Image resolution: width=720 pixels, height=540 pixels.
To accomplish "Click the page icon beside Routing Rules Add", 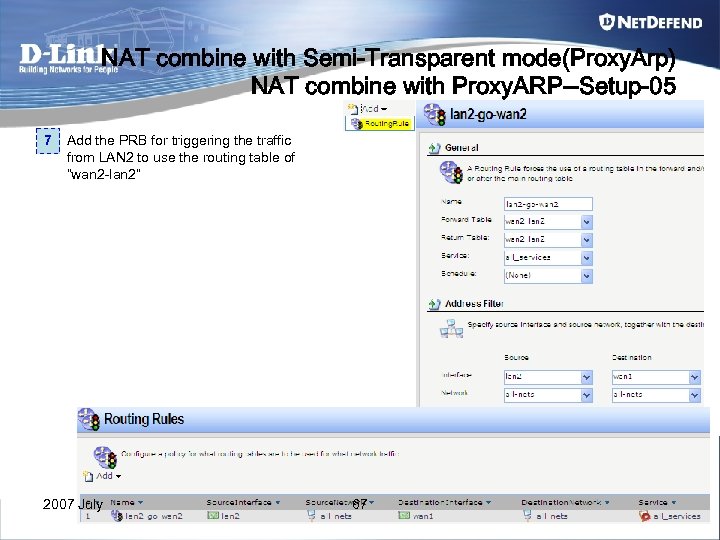I will (x=88, y=476).
